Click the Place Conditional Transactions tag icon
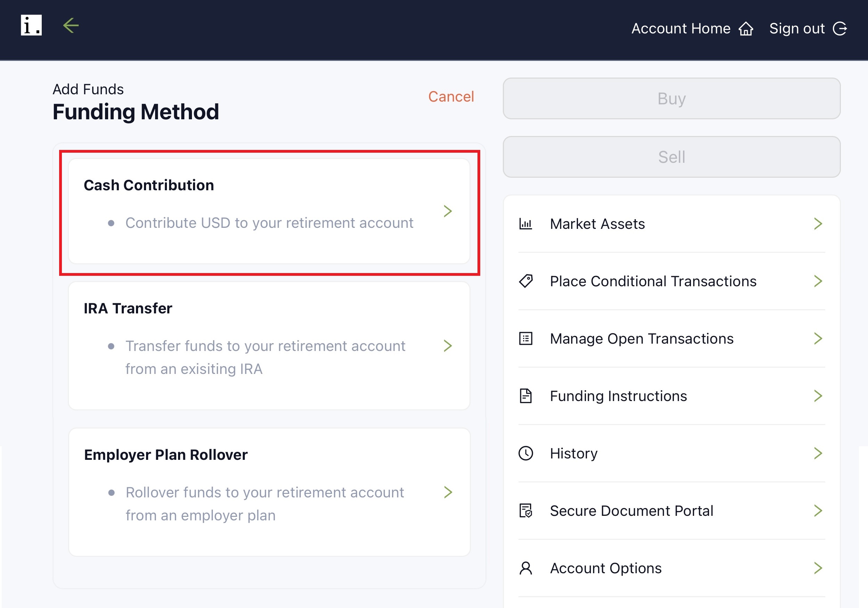The image size is (868, 608). coord(526,281)
